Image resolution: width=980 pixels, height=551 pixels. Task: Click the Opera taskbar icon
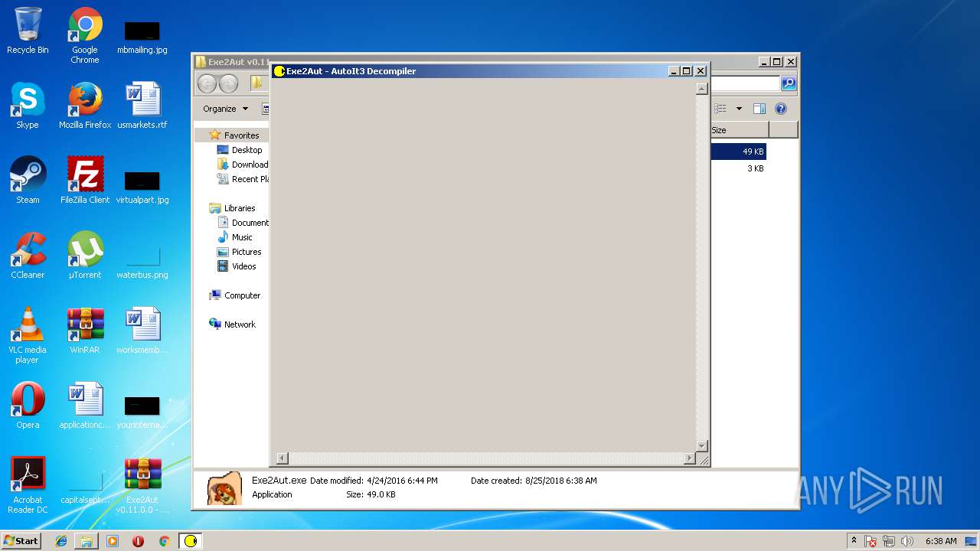138,541
